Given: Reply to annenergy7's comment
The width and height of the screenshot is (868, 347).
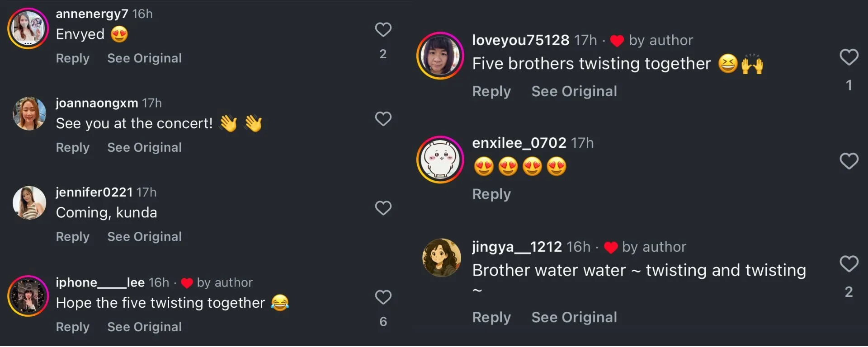Looking at the screenshot, I should tap(72, 58).
